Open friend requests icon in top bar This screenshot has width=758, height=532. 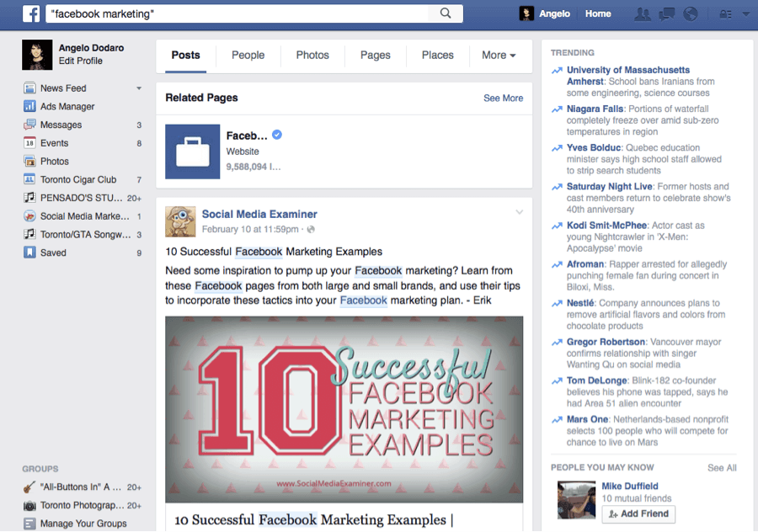(643, 14)
